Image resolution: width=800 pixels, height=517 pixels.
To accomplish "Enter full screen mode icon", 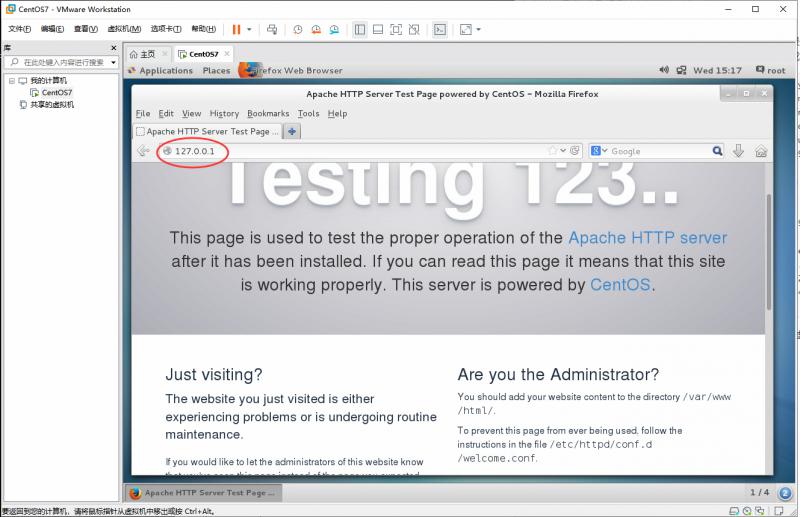I will [396, 30].
